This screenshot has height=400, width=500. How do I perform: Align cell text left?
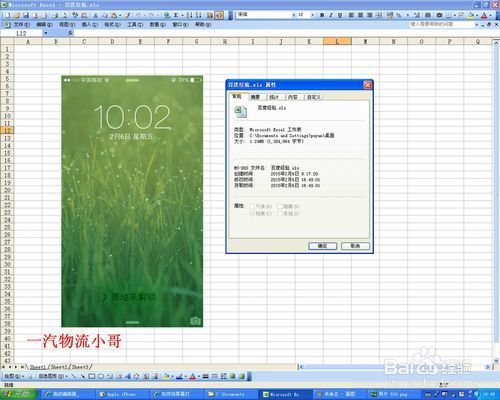[351, 15]
